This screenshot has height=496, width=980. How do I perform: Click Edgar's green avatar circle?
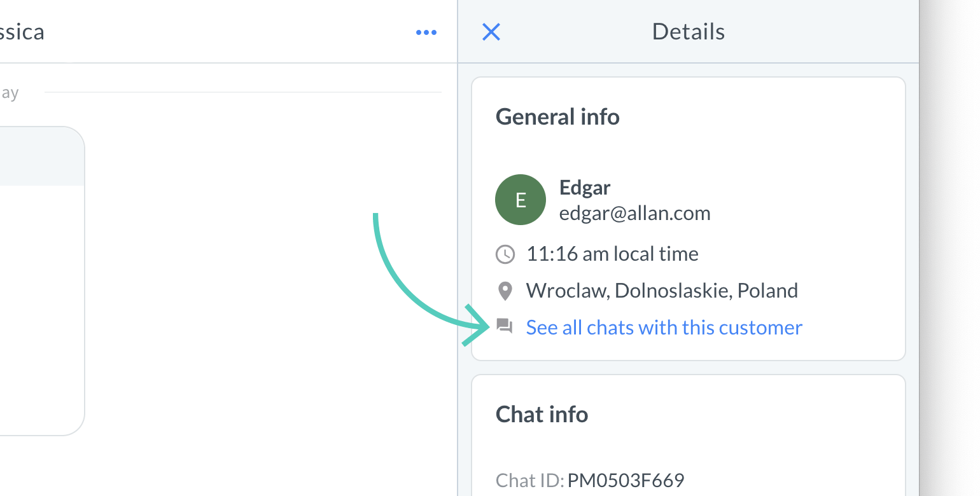coord(520,200)
